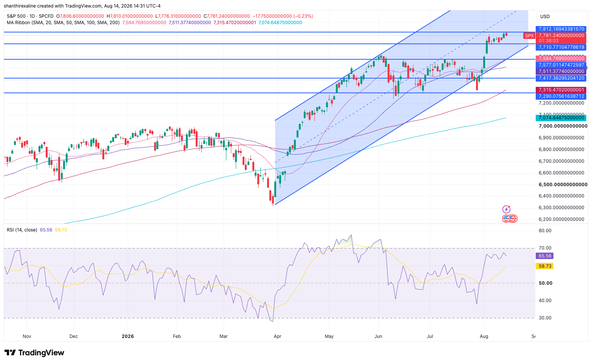Click the Apr label on the time axis
The width and height of the screenshot is (592, 364).
tap(278, 336)
